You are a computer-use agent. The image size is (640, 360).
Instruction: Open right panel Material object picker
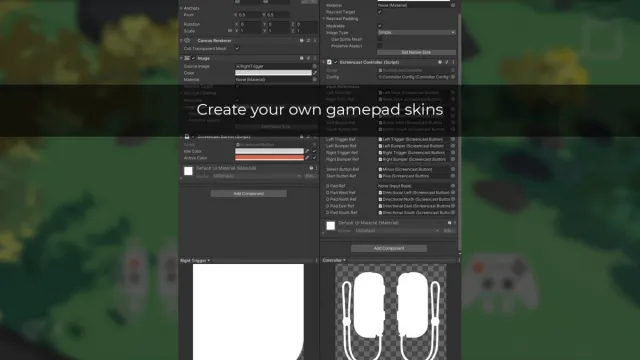(453, 5)
